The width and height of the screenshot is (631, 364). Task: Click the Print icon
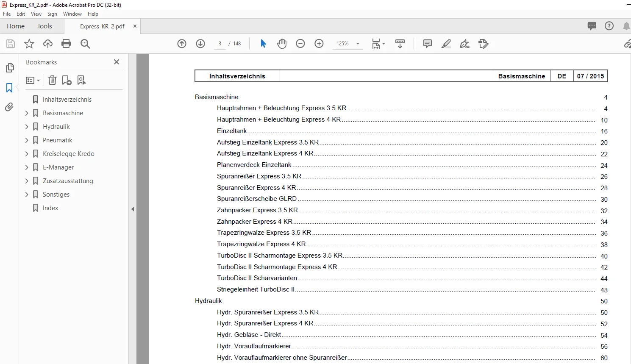pyautogui.click(x=66, y=44)
